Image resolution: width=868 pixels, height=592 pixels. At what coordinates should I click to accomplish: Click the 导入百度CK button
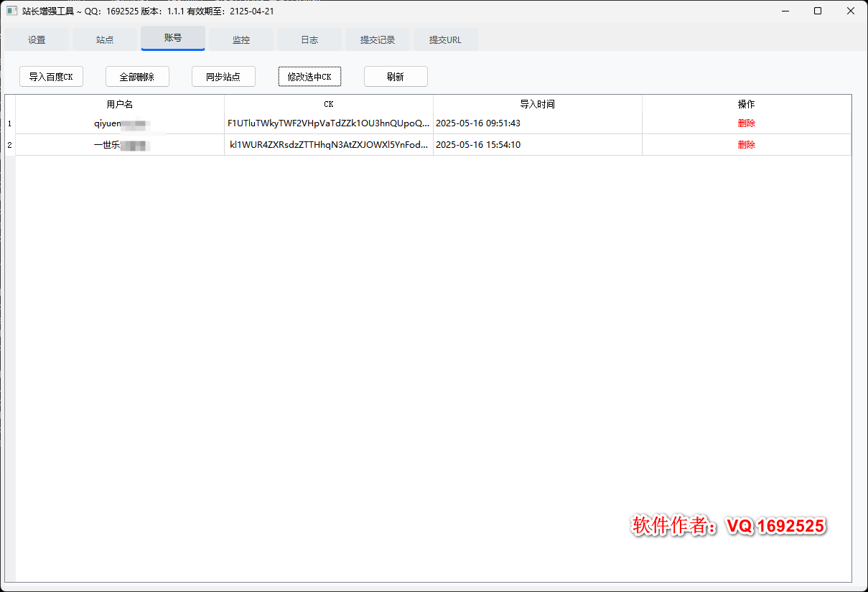click(x=51, y=77)
